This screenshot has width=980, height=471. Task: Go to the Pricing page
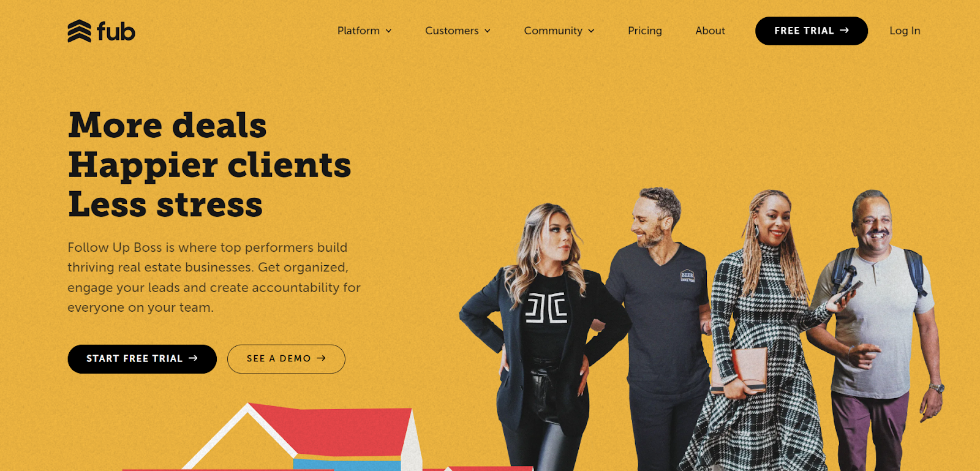point(644,31)
